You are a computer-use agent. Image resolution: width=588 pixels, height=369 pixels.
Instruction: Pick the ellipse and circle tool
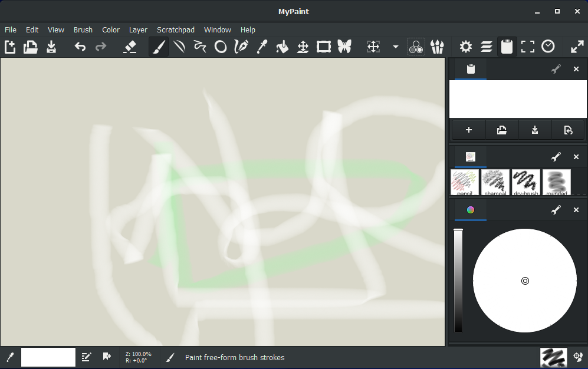click(220, 47)
